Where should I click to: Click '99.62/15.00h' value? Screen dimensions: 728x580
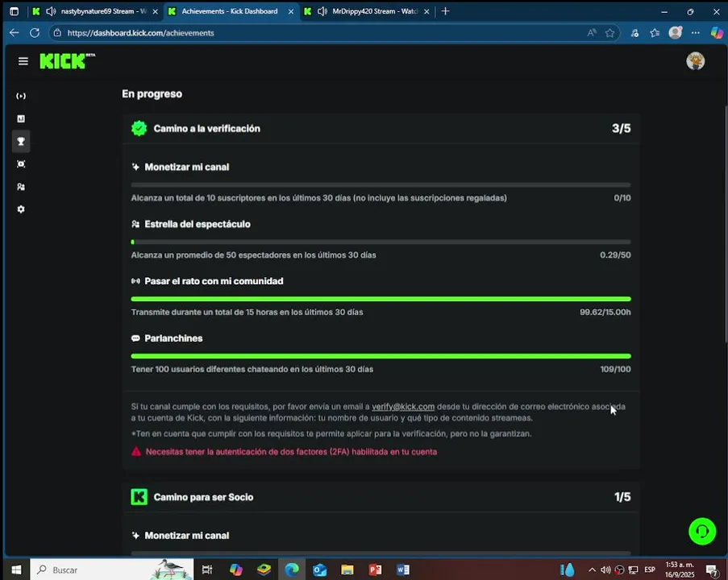(x=605, y=312)
